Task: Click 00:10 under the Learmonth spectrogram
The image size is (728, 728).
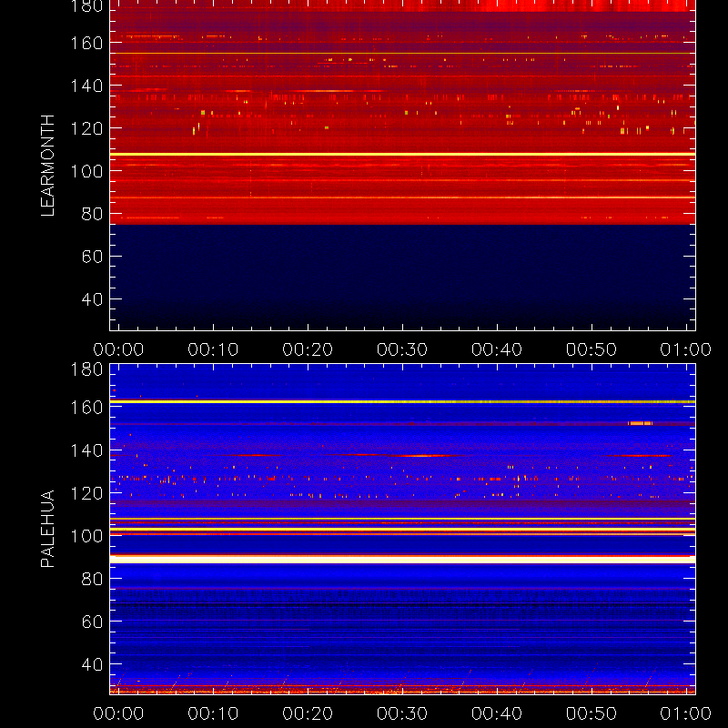Action: pos(213,349)
